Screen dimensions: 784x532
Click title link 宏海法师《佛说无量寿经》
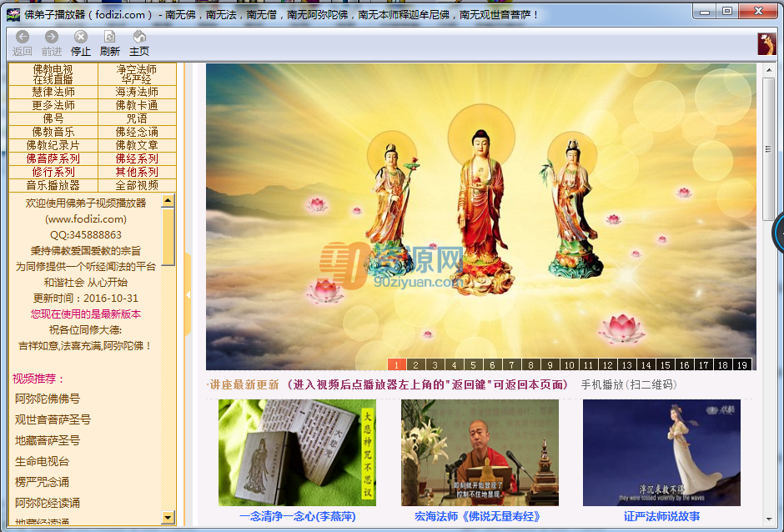(478, 516)
